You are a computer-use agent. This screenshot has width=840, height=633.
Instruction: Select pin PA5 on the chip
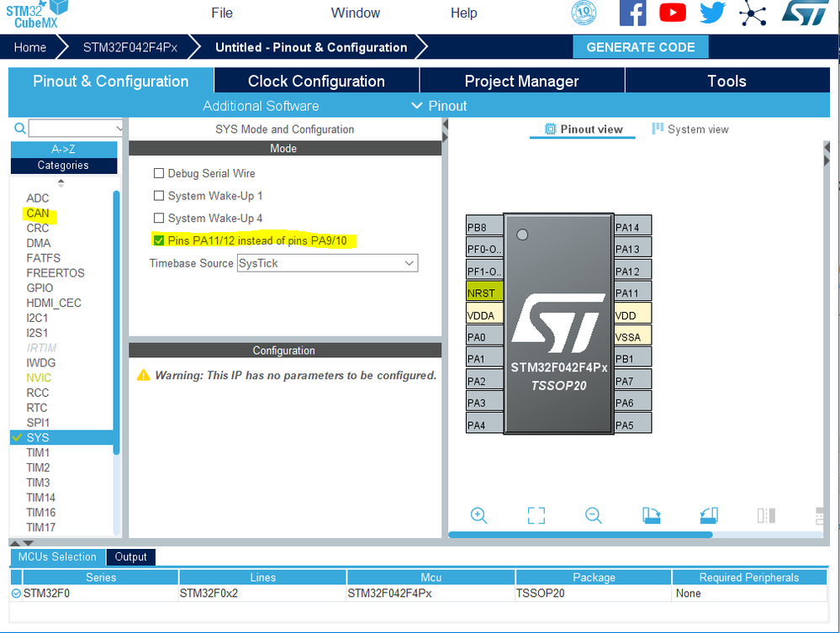pyautogui.click(x=632, y=425)
